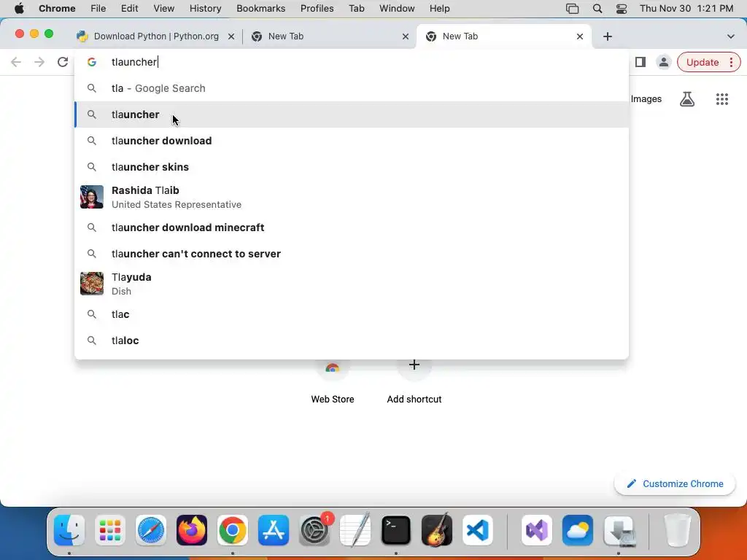Open Control Center in menu bar
Screen dimensions: 747x560
[622, 9]
